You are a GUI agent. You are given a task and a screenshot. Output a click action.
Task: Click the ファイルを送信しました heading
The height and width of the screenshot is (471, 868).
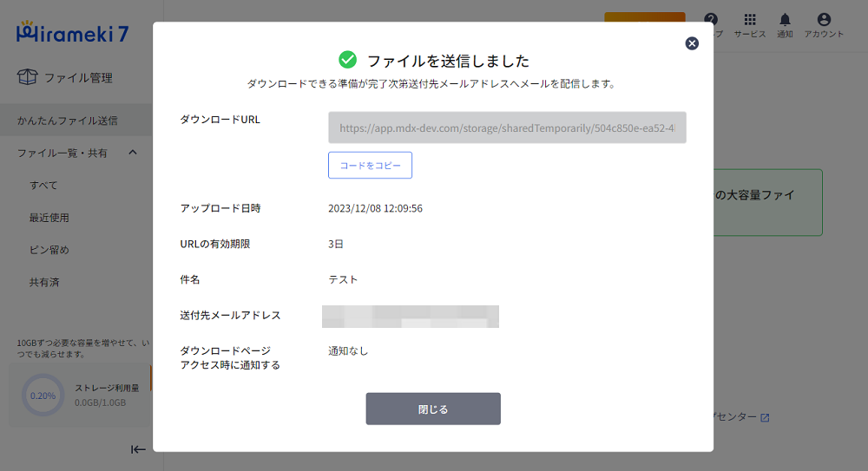point(449,61)
